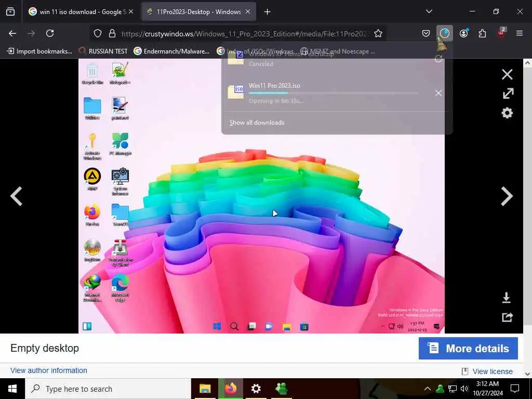Focus the crustywindo.ws address bar
Viewport: 532px width, 399px height.
pyautogui.click(x=244, y=34)
